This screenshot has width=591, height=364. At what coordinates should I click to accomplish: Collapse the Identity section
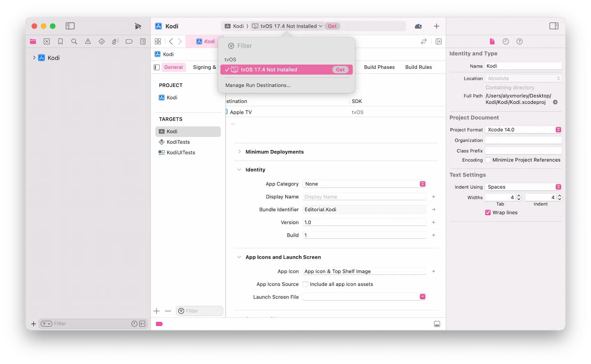click(x=239, y=169)
